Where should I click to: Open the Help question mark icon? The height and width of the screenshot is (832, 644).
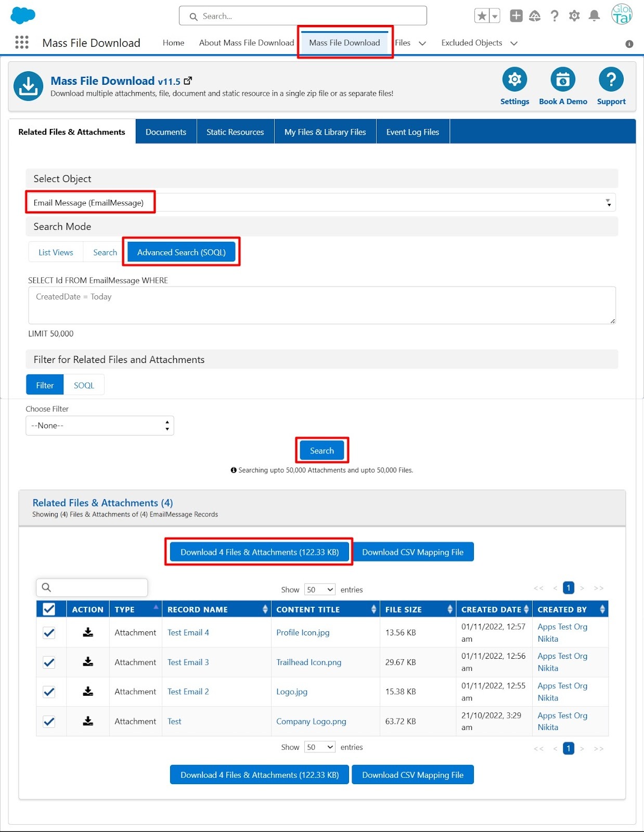pos(555,16)
